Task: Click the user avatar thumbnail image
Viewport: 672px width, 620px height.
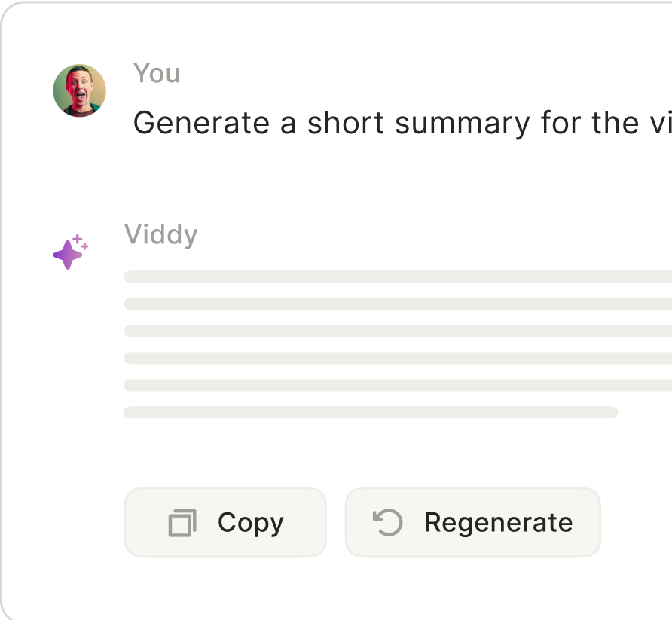Action: (79, 89)
